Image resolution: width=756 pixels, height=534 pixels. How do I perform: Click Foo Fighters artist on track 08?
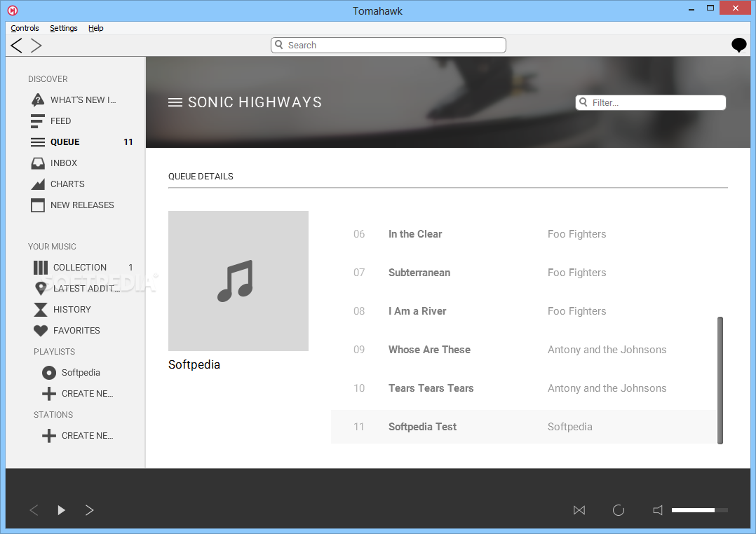click(x=576, y=311)
